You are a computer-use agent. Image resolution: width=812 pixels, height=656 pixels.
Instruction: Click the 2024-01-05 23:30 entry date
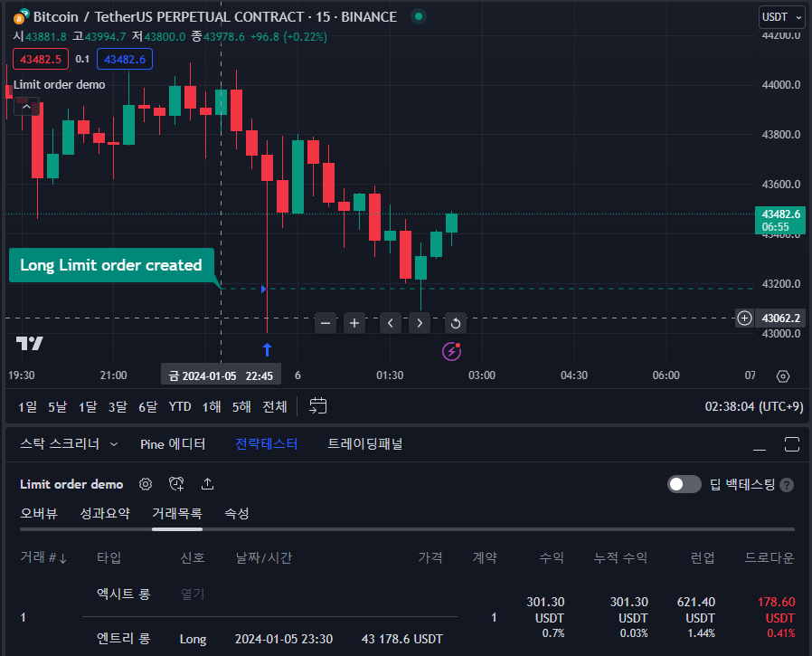(284, 639)
